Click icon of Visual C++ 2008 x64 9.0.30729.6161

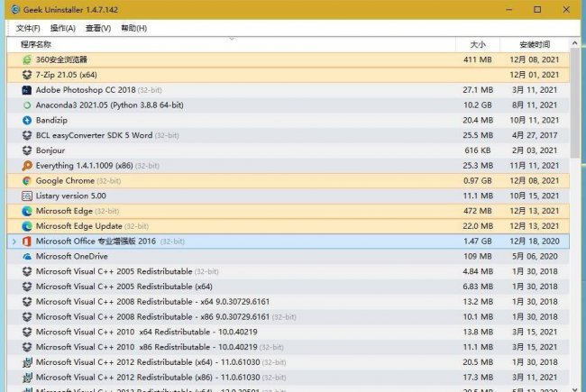27,302
